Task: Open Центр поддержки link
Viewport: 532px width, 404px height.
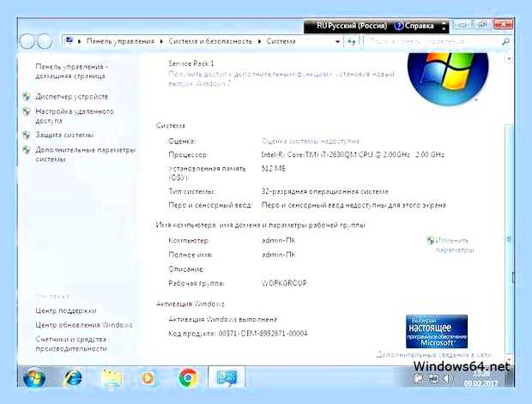Action: [66, 311]
